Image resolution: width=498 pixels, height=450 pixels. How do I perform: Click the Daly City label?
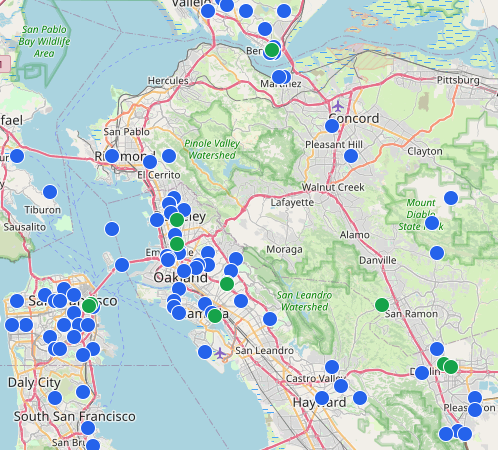tap(34, 383)
